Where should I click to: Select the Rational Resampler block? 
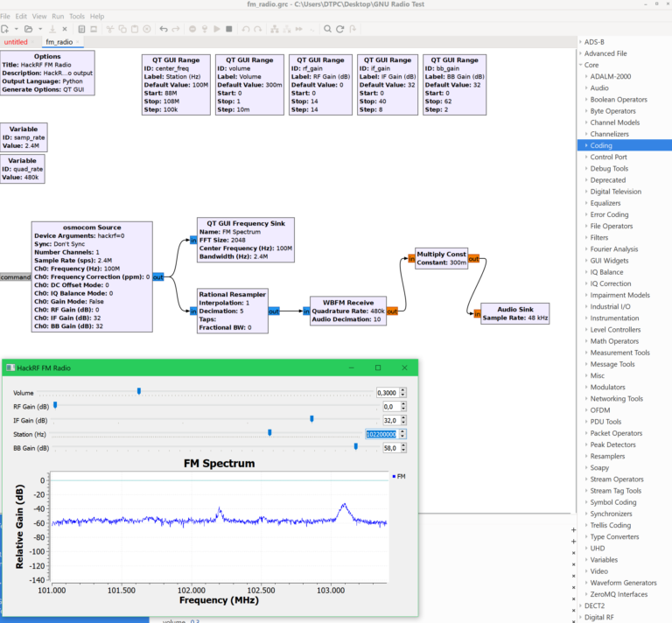tap(233, 311)
